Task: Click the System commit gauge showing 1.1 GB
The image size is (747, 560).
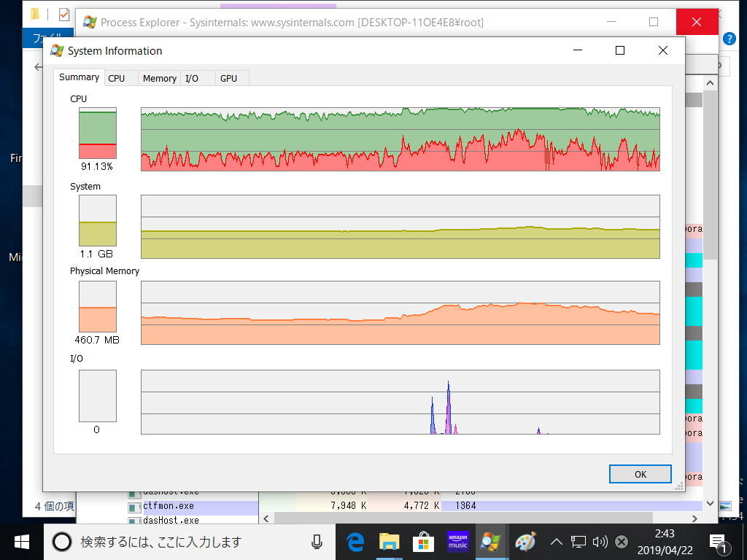Action: (98, 220)
